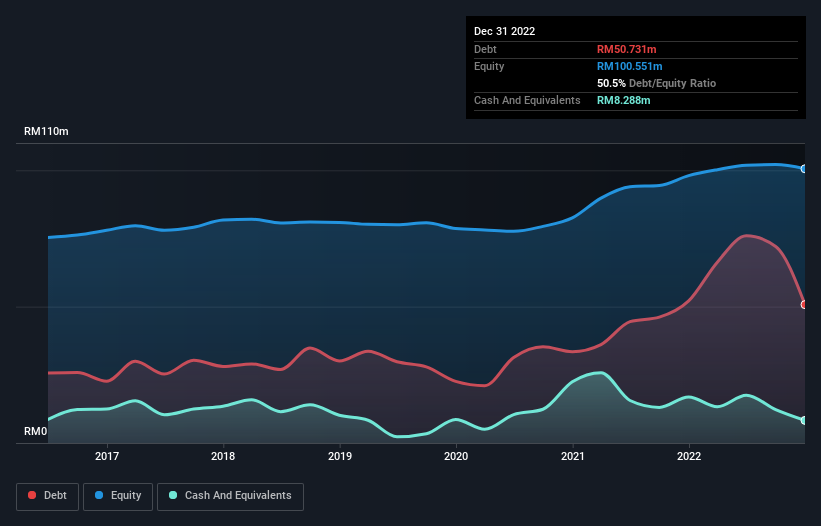821x526 pixels.
Task: Click the 50.5% Debt/Equity Ratio text
Action: tap(657, 83)
